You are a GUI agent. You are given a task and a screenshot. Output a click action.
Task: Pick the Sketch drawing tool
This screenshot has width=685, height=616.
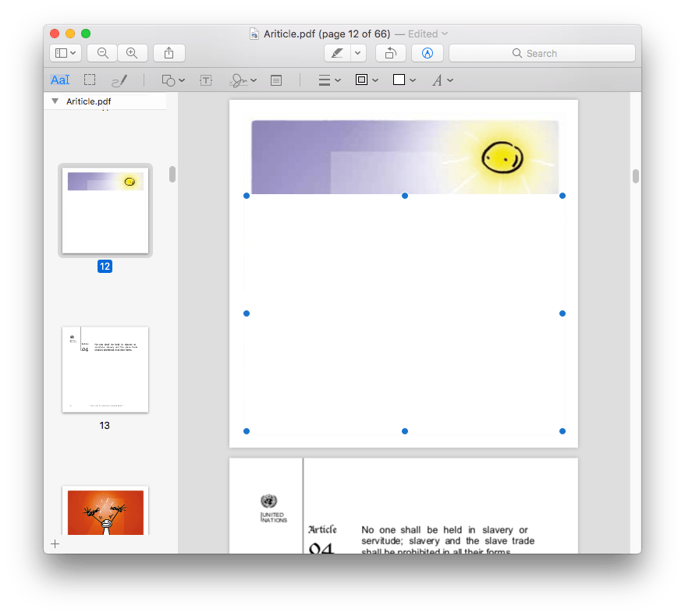coord(119,80)
